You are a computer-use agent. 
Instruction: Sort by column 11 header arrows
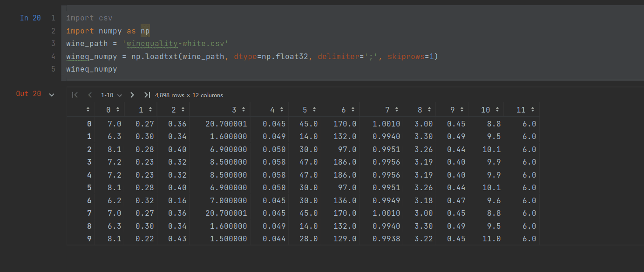click(533, 110)
